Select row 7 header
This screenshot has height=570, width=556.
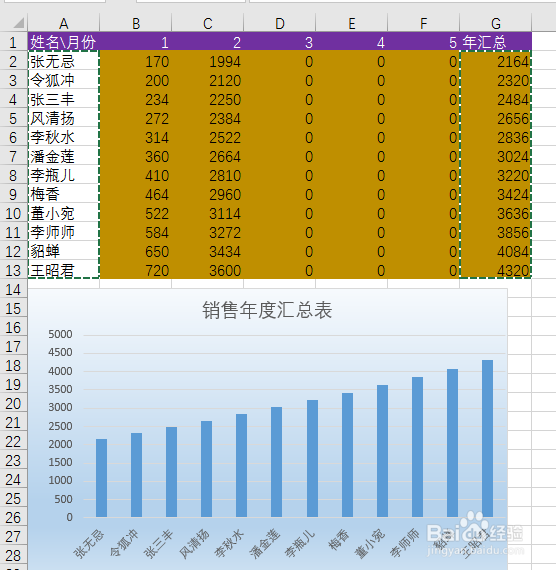click(13, 156)
